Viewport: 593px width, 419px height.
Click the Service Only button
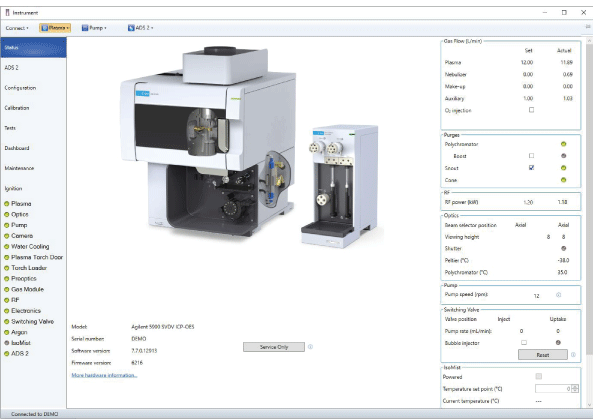[274, 347]
